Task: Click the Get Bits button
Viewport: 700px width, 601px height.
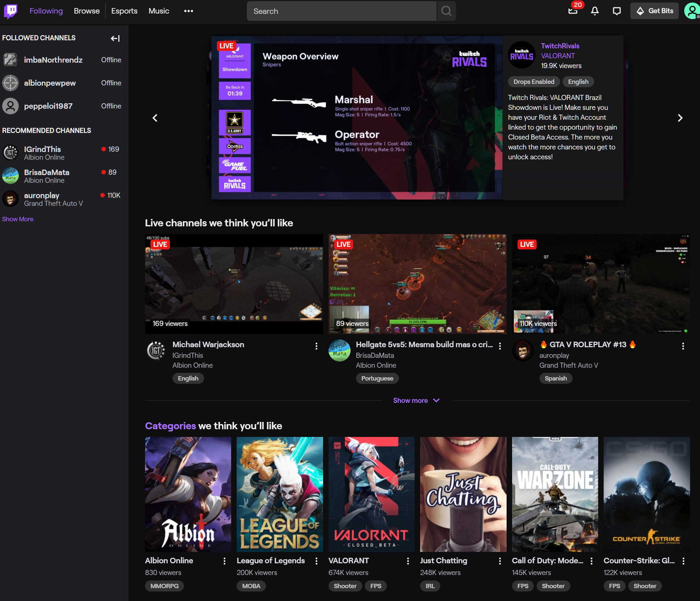Action: click(654, 11)
